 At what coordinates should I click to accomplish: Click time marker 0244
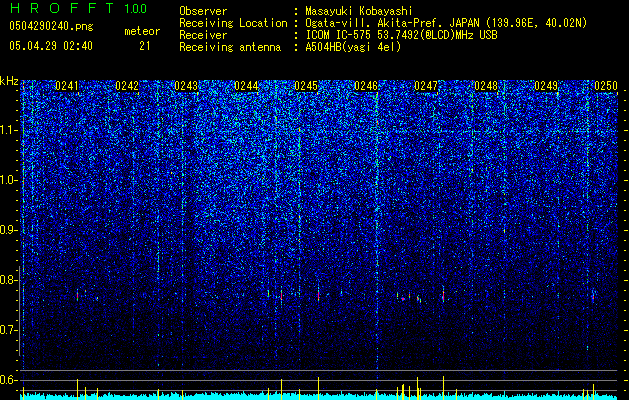point(246,86)
